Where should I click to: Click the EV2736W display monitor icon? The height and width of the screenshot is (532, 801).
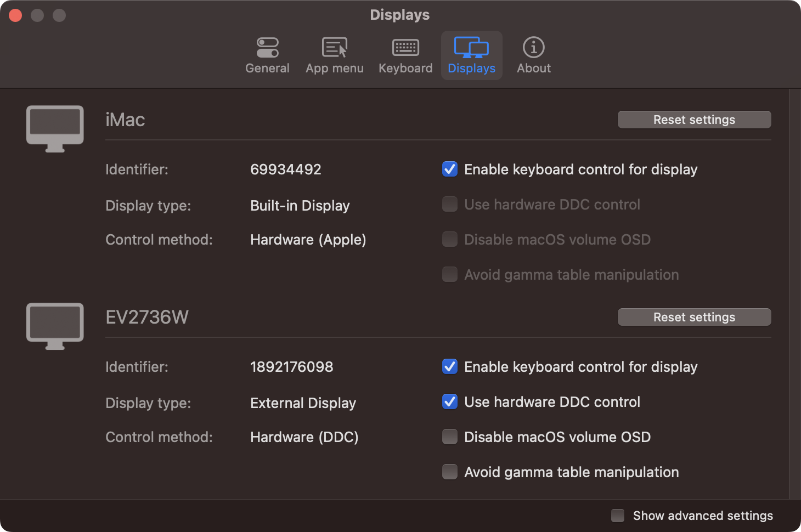pos(54,326)
